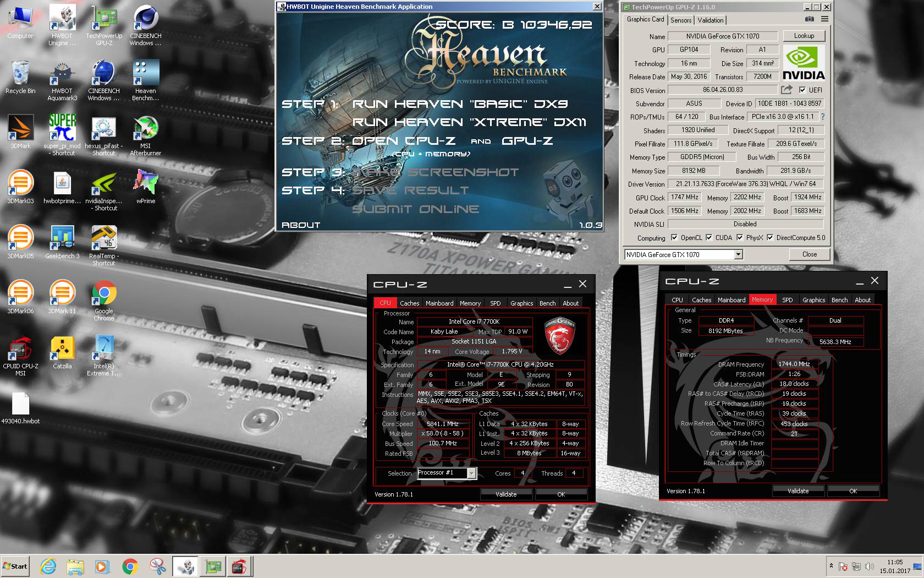The width and height of the screenshot is (924, 578).
Task: Open the 3DMark03 desktop icon
Action: (20, 187)
